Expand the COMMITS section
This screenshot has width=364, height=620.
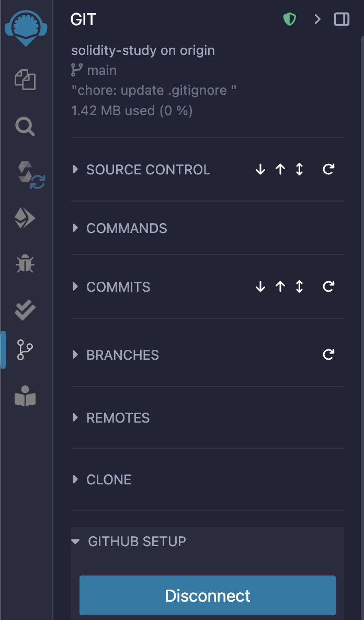75,287
